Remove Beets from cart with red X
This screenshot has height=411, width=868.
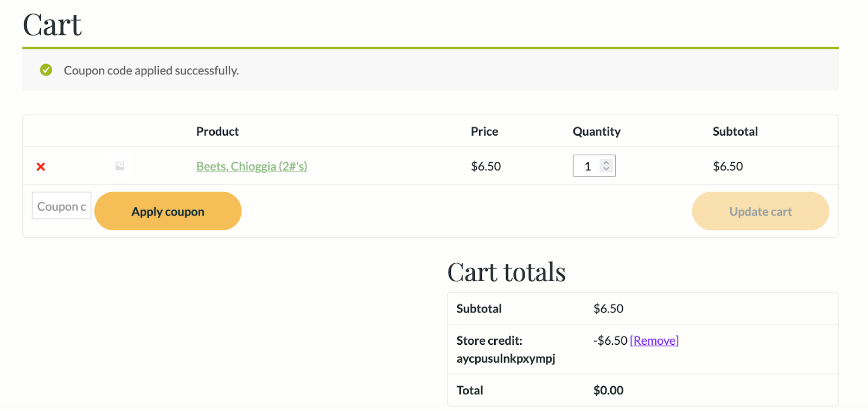(x=41, y=167)
